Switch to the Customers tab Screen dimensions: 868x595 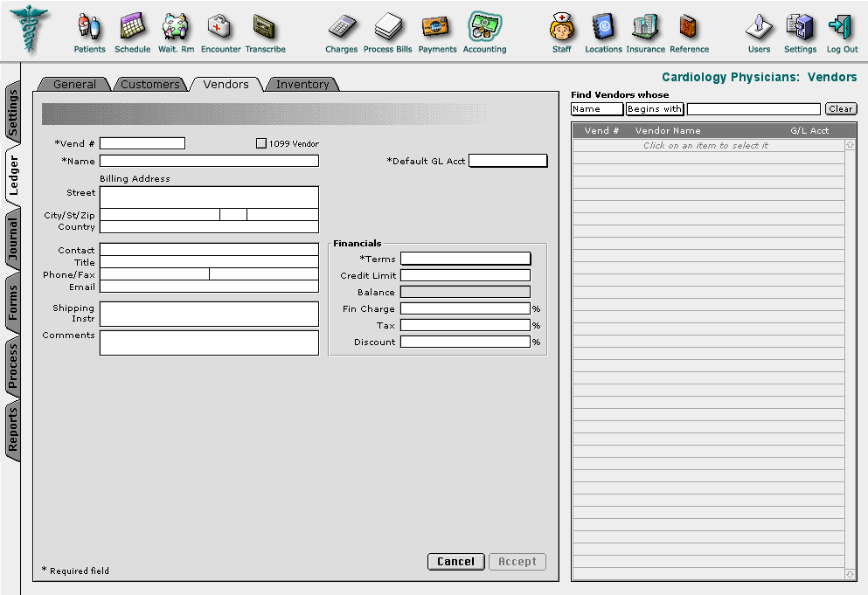click(x=150, y=84)
